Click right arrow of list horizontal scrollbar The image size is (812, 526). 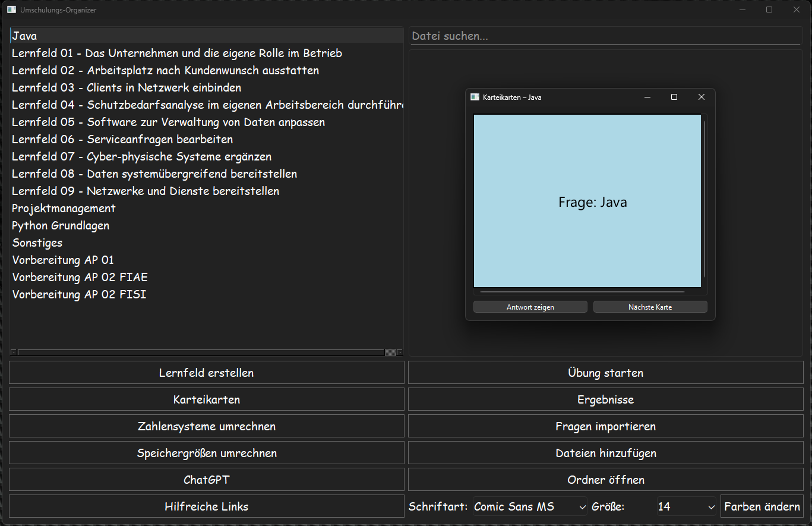400,352
